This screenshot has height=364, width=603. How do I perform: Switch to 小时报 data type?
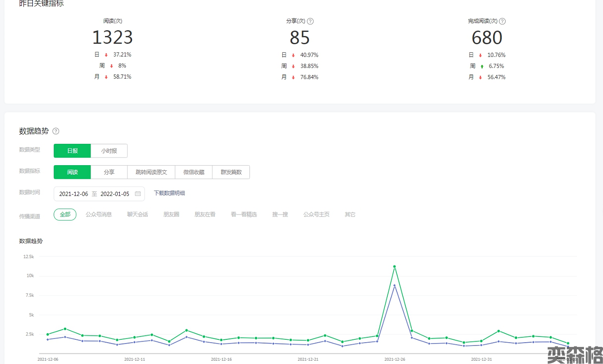pyautogui.click(x=109, y=151)
